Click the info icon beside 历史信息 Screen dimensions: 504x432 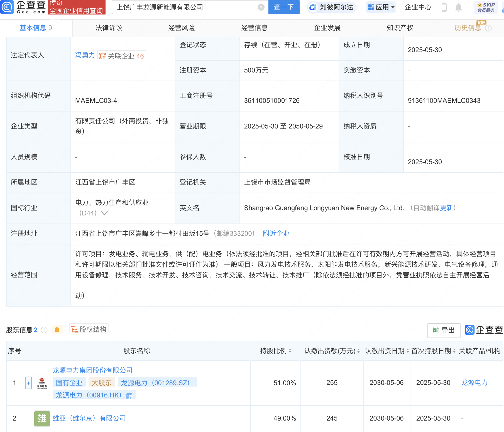(x=488, y=28)
